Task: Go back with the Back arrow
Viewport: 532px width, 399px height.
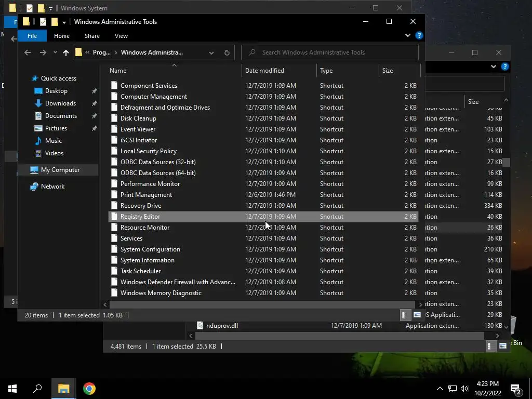Action: (x=28, y=52)
